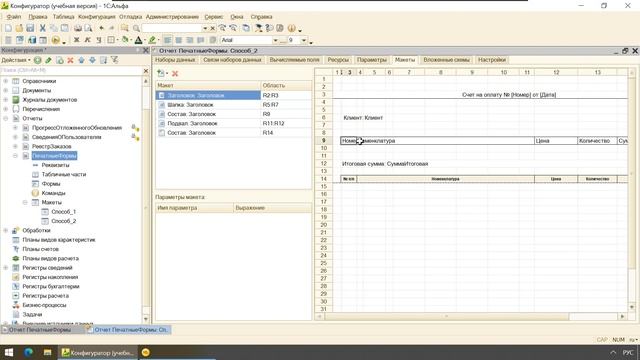Switch to the Ресурсы tab
Screen dimensions: 640x360
pos(338,60)
